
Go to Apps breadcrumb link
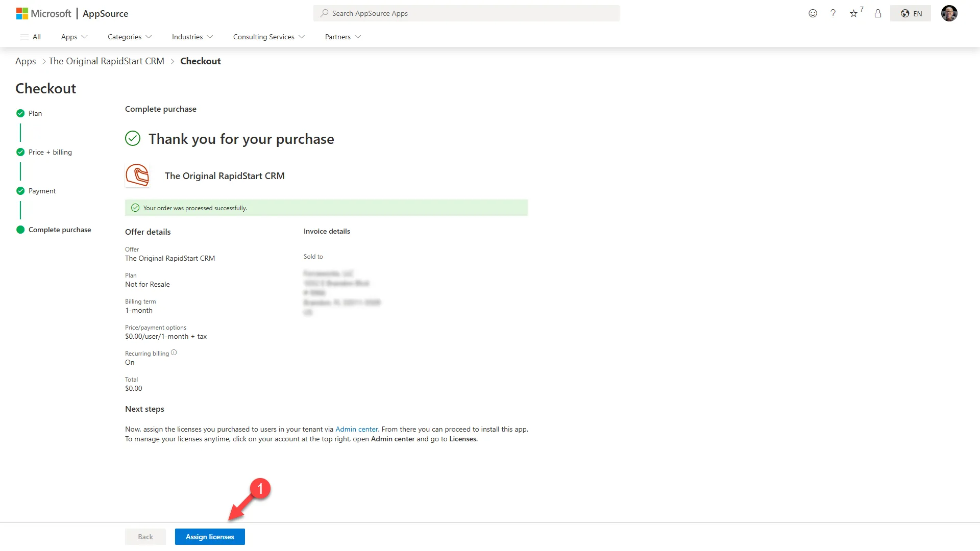pyautogui.click(x=26, y=61)
